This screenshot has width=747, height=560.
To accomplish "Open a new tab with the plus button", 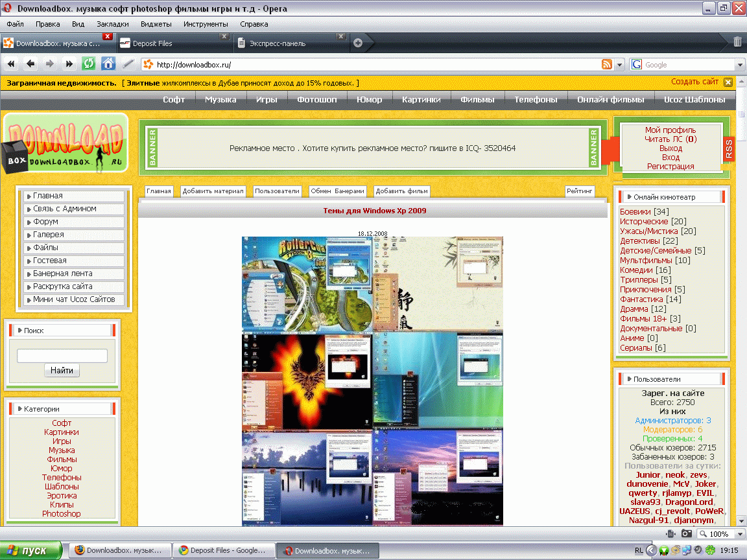I will tap(358, 43).
